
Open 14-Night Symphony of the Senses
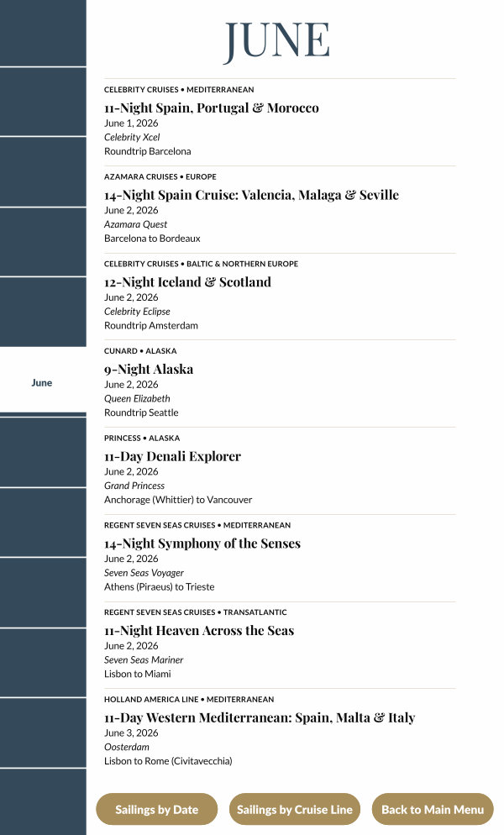(x=202, y=544)
